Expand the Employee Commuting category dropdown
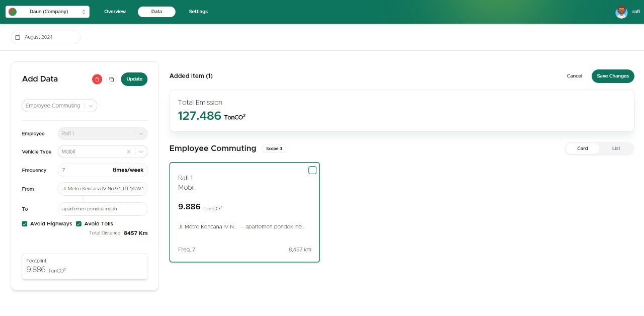Viewport: 644px width, 316px height. click(x=91, y=106)
